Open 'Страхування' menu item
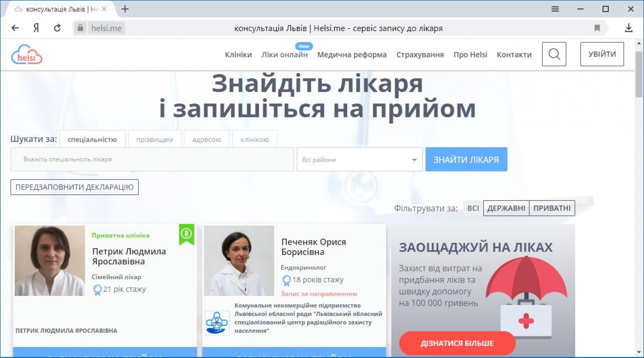Image resolution: width=644 pixels, height=358 pixels. coord(420,54)
